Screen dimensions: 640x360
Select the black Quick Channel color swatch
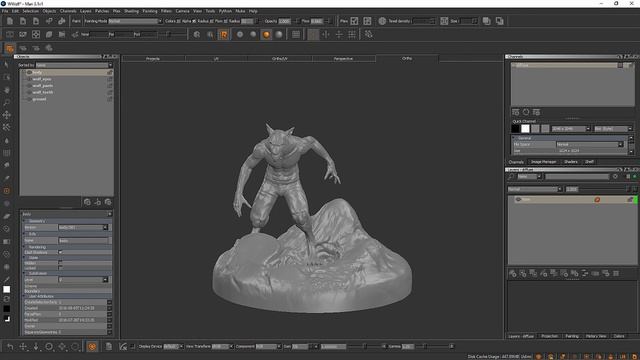pyautogui.click(x=516, y=129)
